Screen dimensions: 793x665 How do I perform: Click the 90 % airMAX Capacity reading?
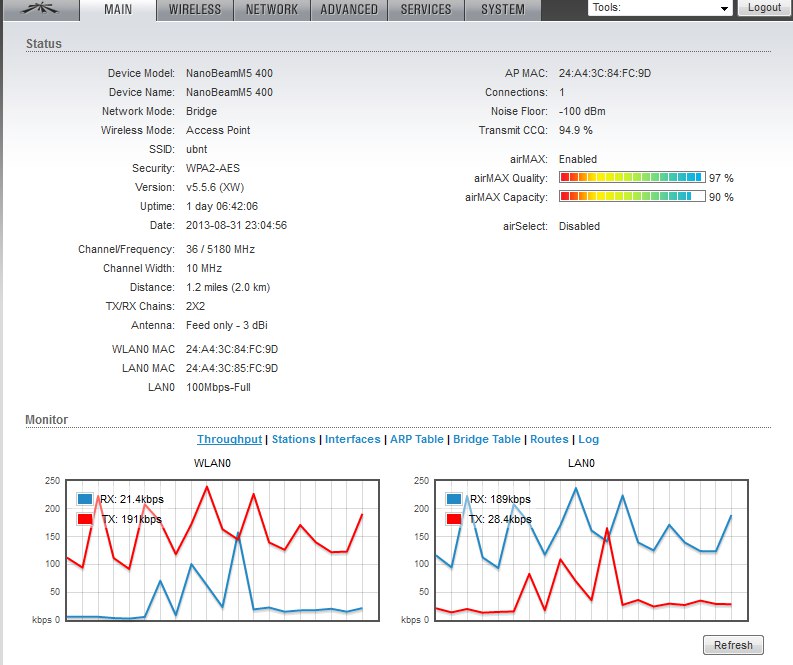tap(721, 197)
